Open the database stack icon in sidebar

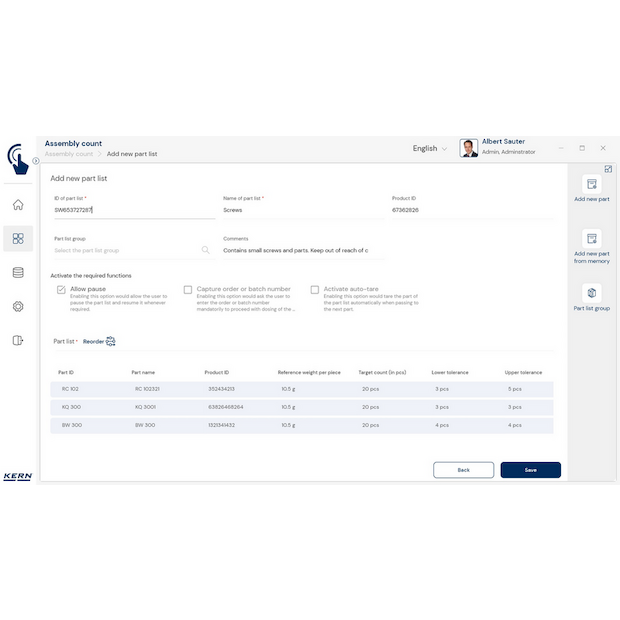18,272
